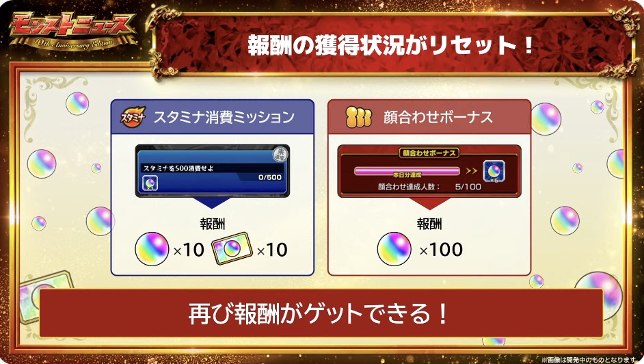This screenshot has width=644, height=364.
Task: Click the blue orb ×5 reward tile
Action: (x=494, y=171)
